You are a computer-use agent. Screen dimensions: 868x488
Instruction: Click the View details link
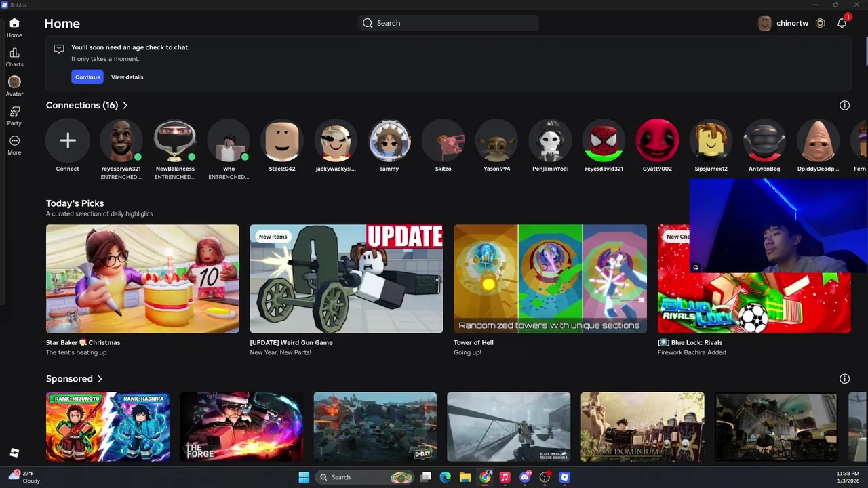coord(127,77)
